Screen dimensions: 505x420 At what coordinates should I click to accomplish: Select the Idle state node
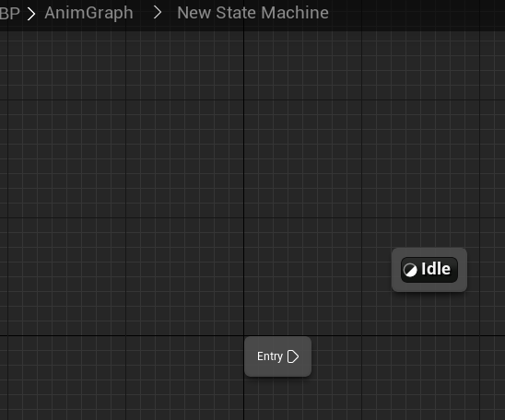429,270
